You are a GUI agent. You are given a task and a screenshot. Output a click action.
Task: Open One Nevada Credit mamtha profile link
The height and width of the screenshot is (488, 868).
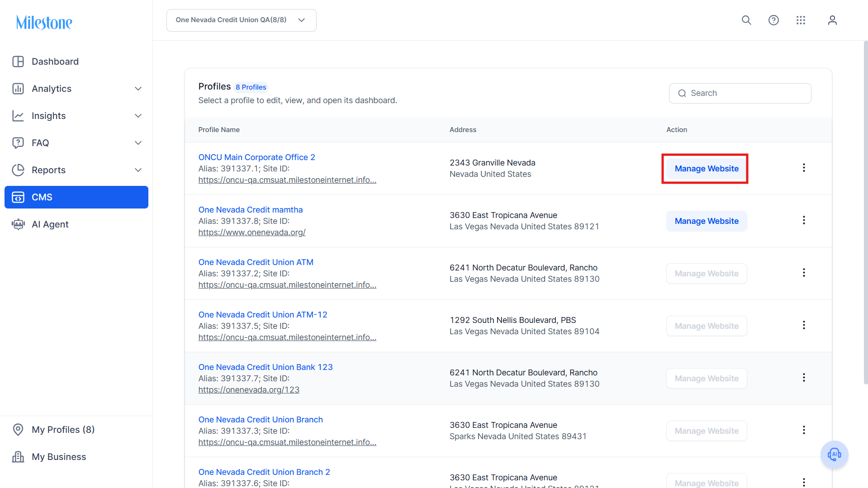251,210
